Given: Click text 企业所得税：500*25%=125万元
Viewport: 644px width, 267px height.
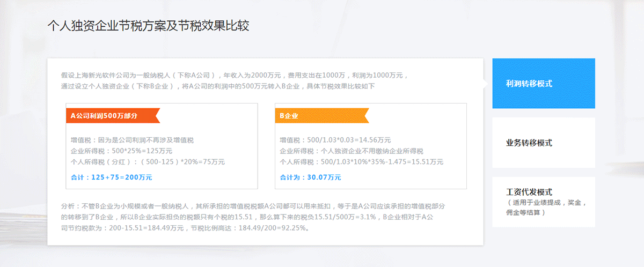Looking at the screenshot, I should [x=121, y=151].
